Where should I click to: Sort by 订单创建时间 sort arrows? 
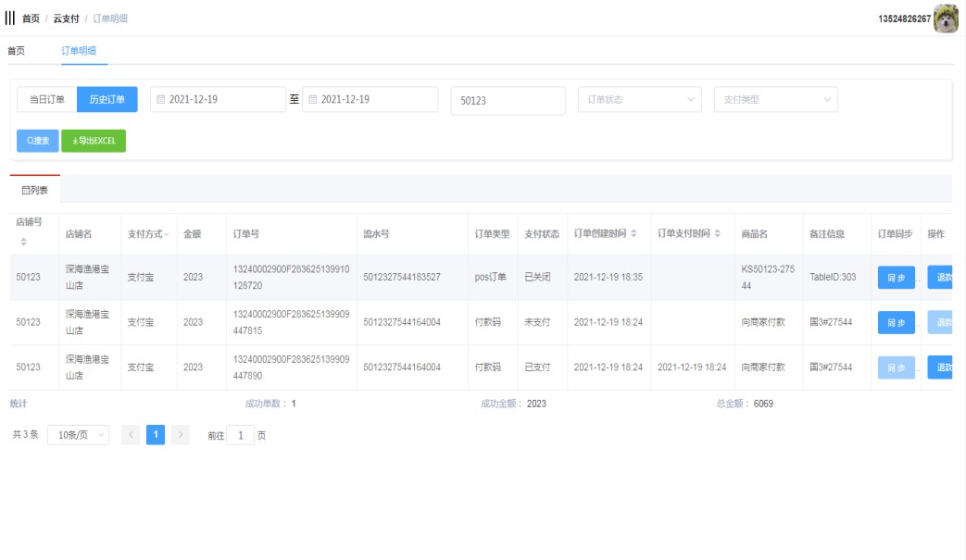(634, 234)
